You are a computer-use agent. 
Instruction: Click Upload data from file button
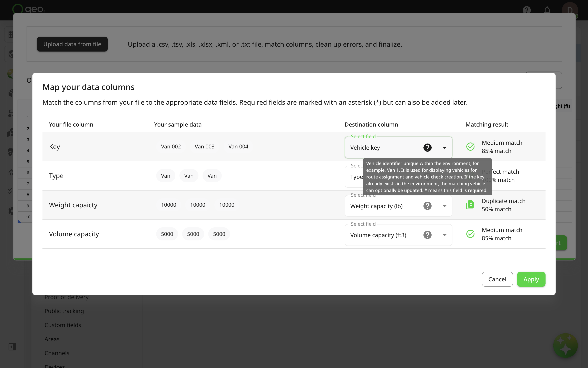[x=72, y=44]
